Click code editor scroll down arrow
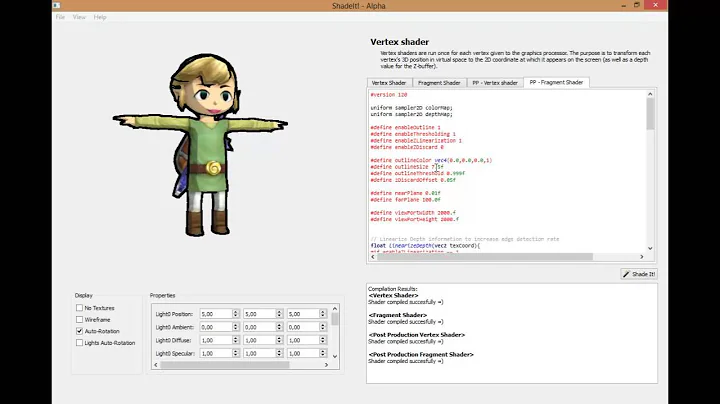This screenshot has width=720, height=404. click(x=650, y=248)
